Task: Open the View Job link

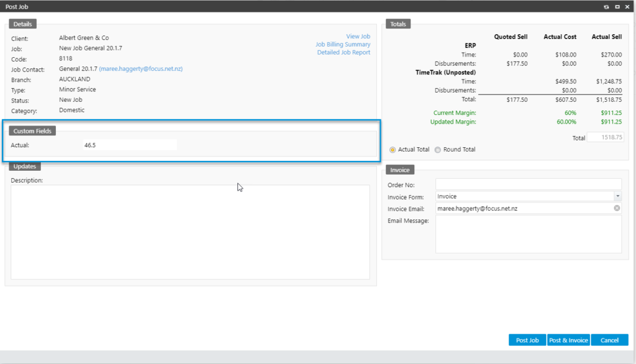Action: pos(358,37)
